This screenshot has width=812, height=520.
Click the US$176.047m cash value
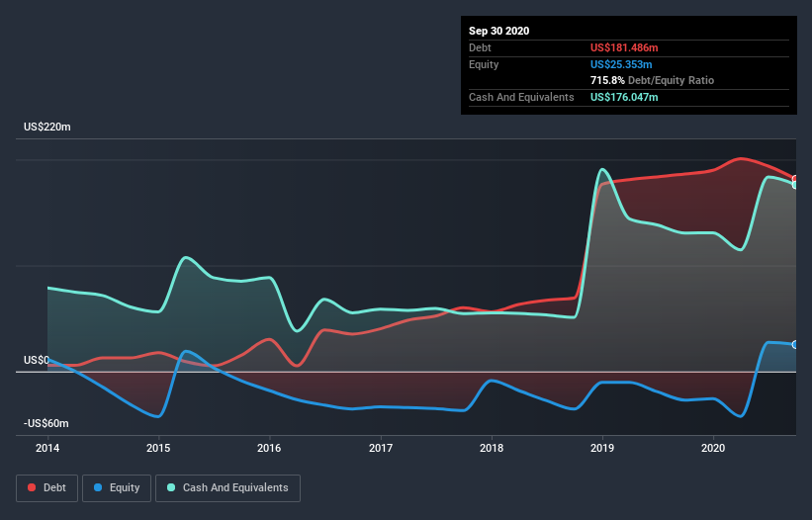[x=624, y=97]
